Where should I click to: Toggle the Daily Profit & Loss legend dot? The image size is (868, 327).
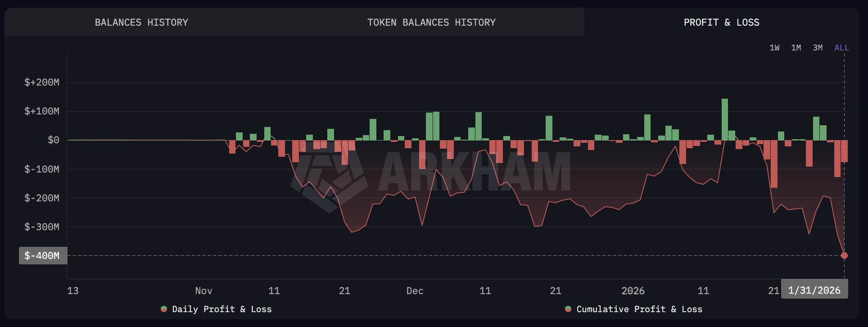(x=164, y=309)
